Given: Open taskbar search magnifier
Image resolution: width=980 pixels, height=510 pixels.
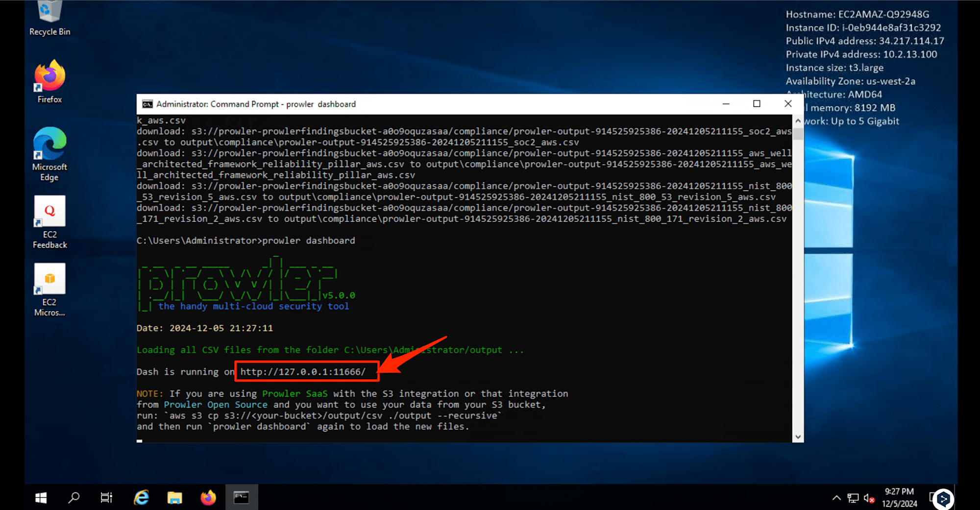Looking at the screenshot, I should click(74, 498).
